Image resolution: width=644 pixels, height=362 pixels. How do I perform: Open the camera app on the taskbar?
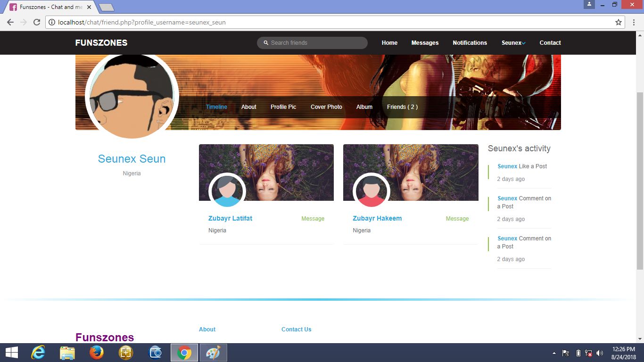pyautogui.click(x=155, y=353)
